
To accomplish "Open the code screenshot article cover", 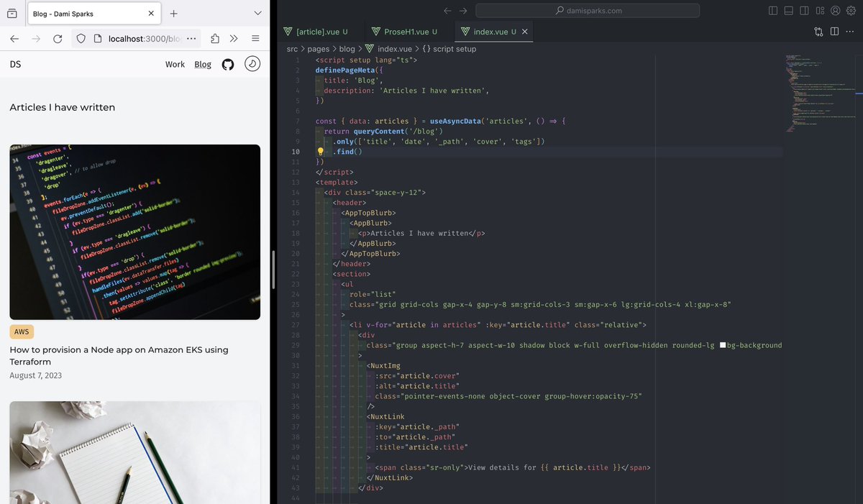I will (135, 232).
